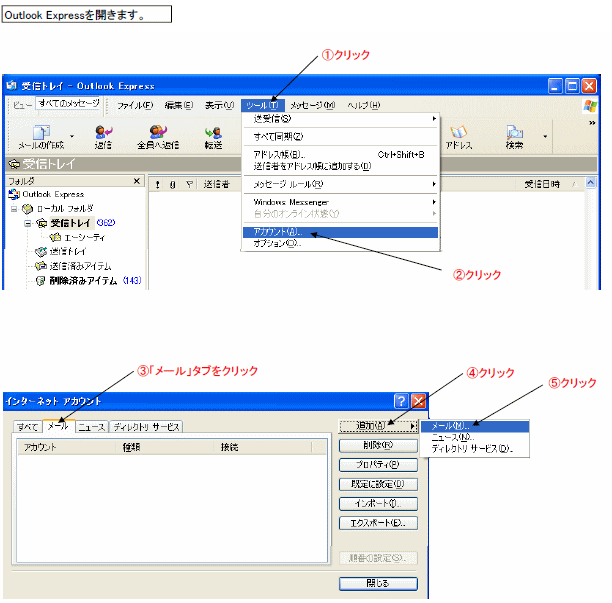The image size is (612, 603).
Task: Choose Directory Service from Add popup
Action: point(475,449)
